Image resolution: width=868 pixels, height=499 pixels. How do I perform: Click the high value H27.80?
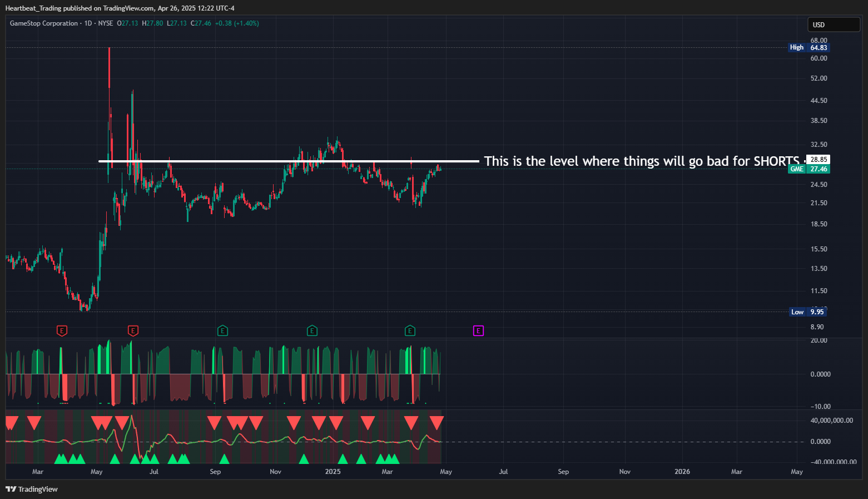[152, 23]
